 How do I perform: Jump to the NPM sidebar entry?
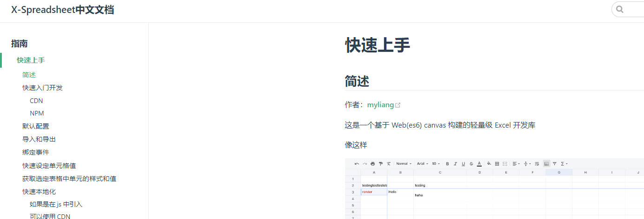point(37,113)
